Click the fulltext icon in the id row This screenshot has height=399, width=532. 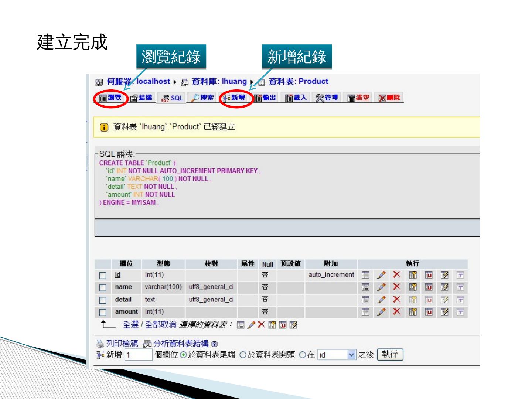click(460, 275)
